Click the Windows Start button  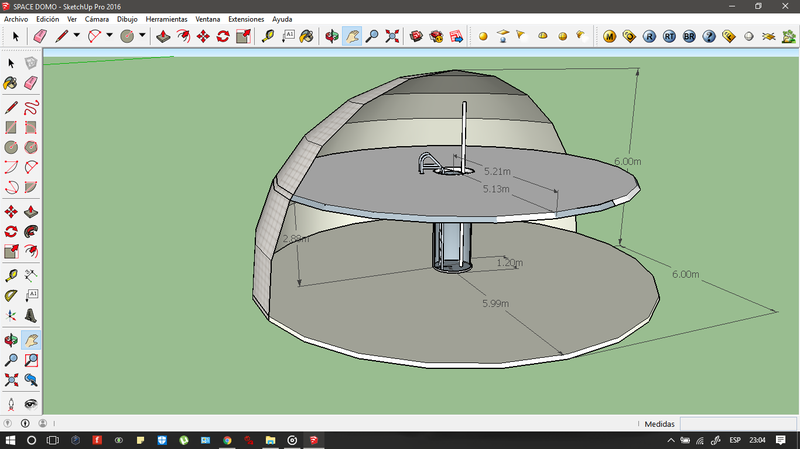coord(9,440)
